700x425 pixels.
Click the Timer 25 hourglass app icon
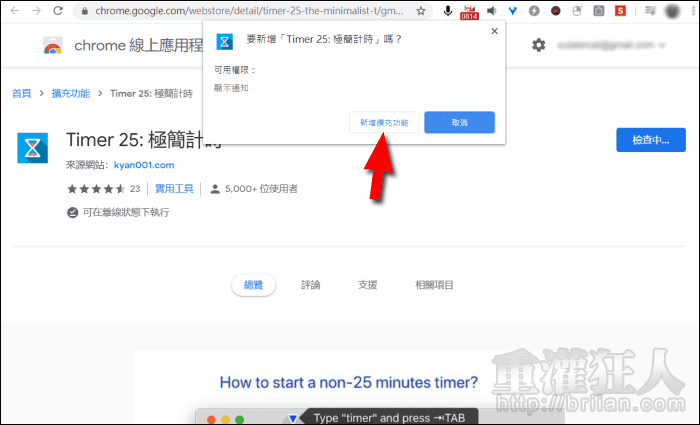[x=33, y=147]
